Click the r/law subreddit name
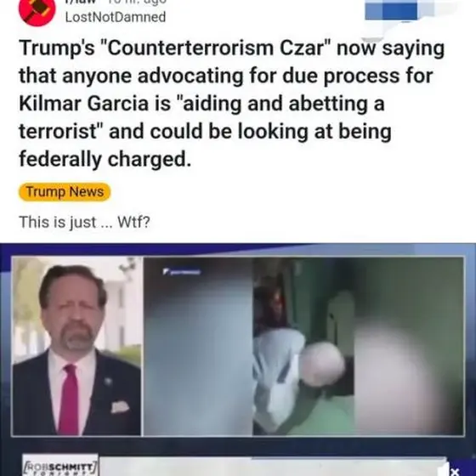The height and width of the screenshot is (476, 476). point(81,2)
